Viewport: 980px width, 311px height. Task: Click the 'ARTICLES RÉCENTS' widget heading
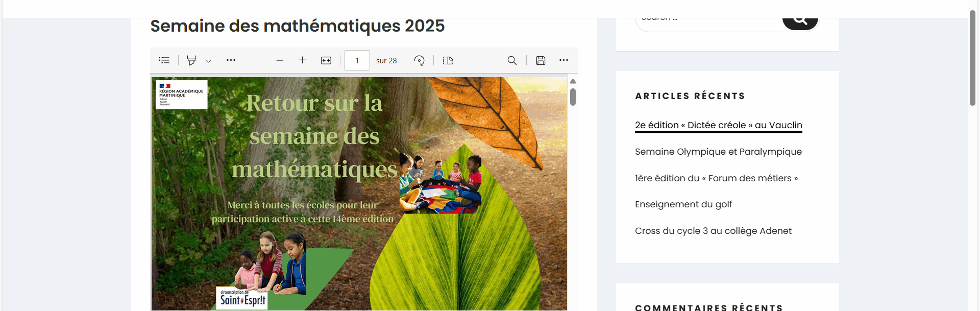(690, 96)
